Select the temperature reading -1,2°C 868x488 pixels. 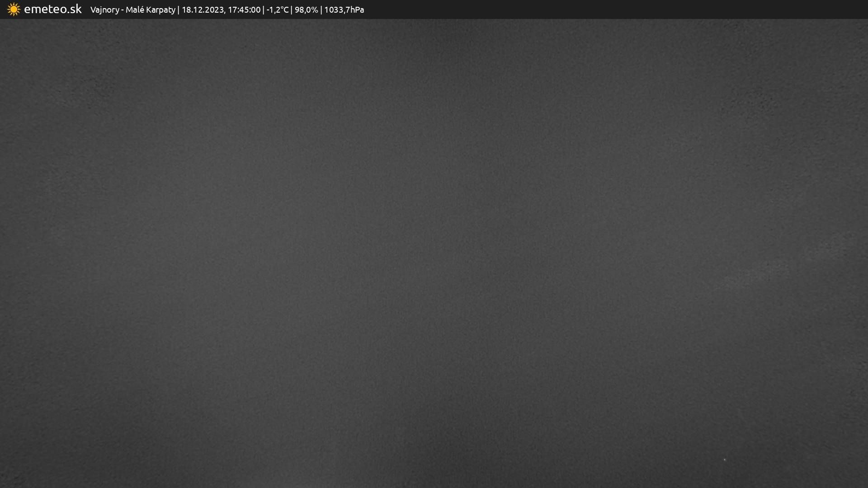[x=277, y=10]
